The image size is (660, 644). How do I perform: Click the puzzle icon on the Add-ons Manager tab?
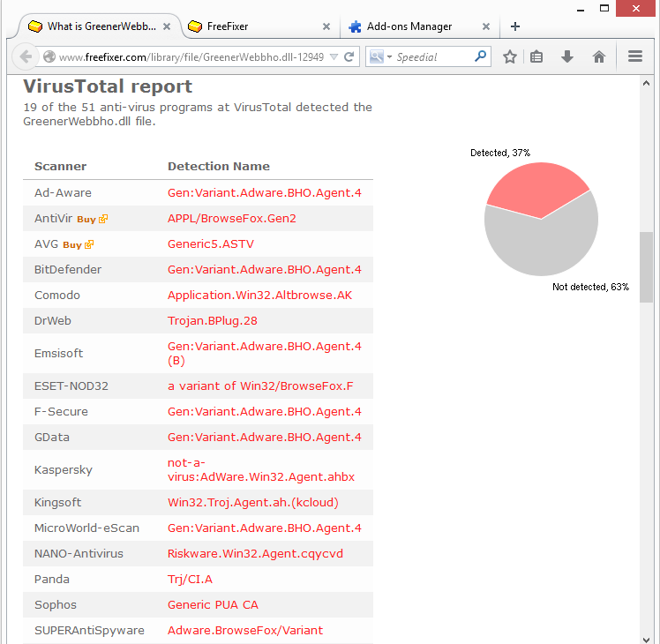pos(355,26)
